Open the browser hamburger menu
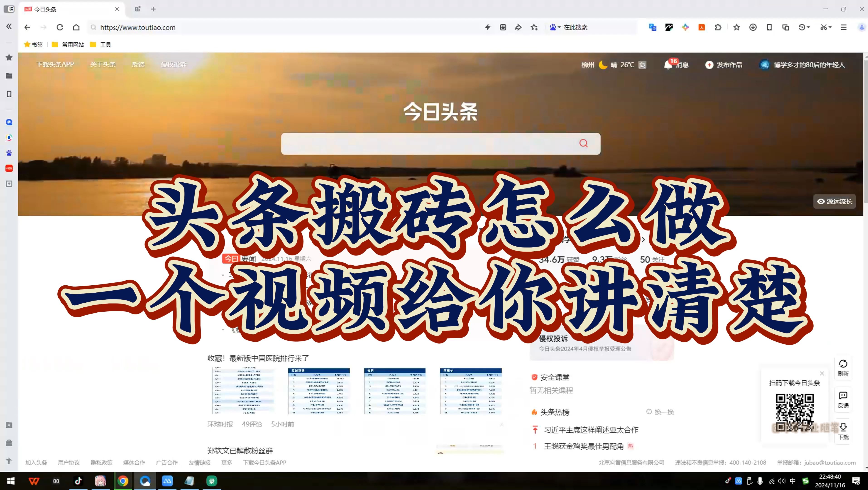This screenshot has width=868, height=490. coord(844,27)
